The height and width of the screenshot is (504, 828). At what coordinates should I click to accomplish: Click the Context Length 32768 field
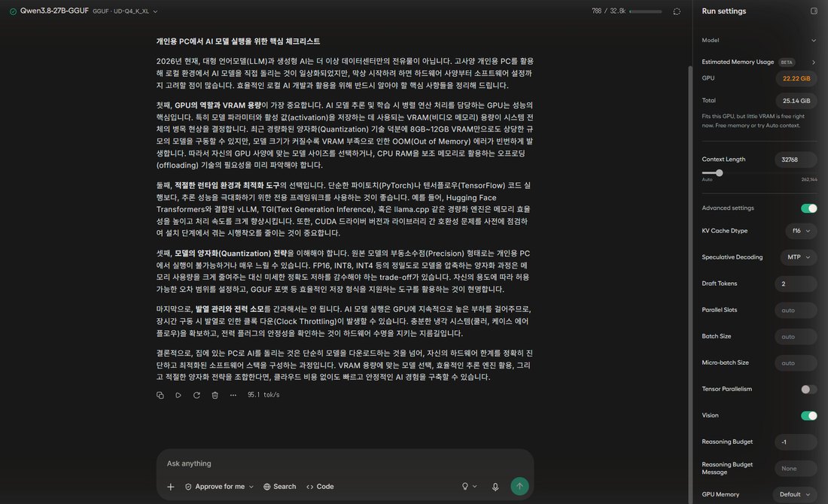click(796, 160)
